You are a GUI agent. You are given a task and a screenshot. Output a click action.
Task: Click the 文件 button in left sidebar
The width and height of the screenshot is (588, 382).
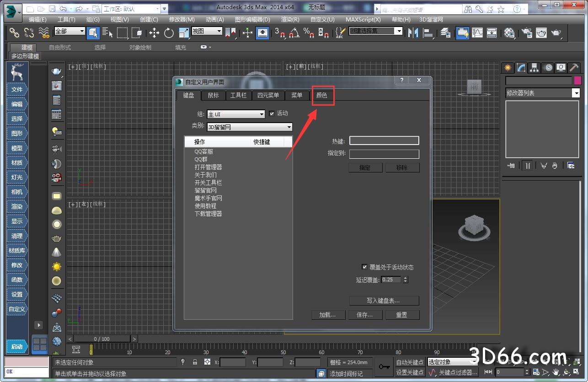(x=17, y=89)
